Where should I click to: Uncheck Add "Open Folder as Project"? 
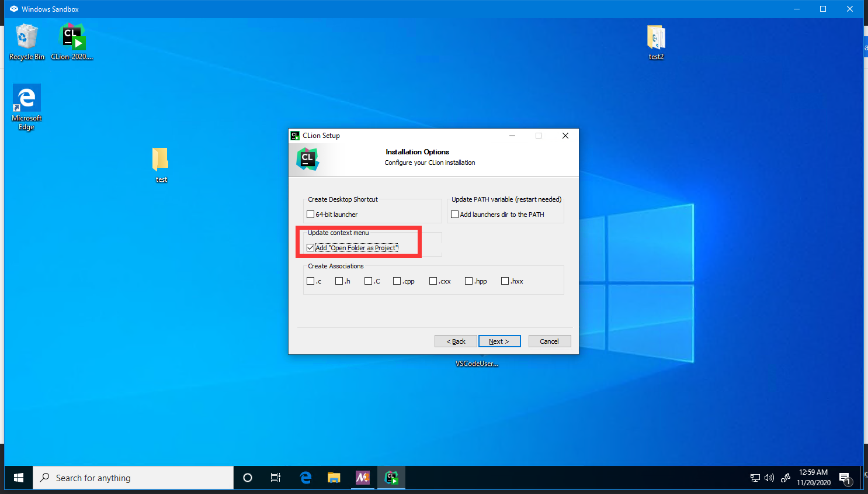[311, 248]
